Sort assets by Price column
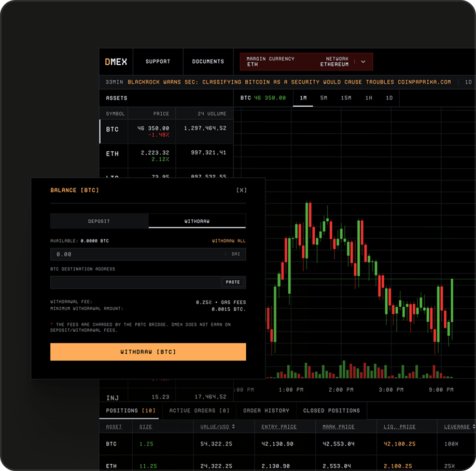The width and height of the screenshot is (476, 471). (x=161, y=113)
